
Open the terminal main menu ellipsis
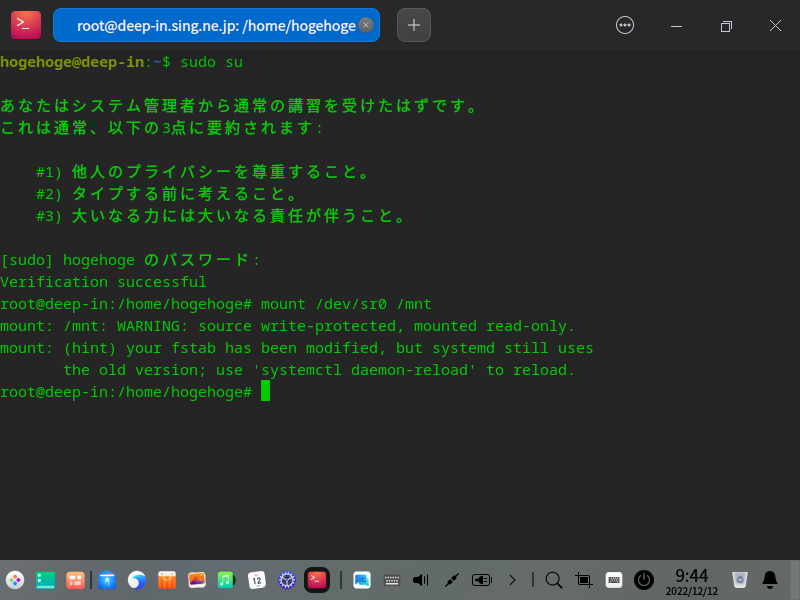[x=625, y=25]
